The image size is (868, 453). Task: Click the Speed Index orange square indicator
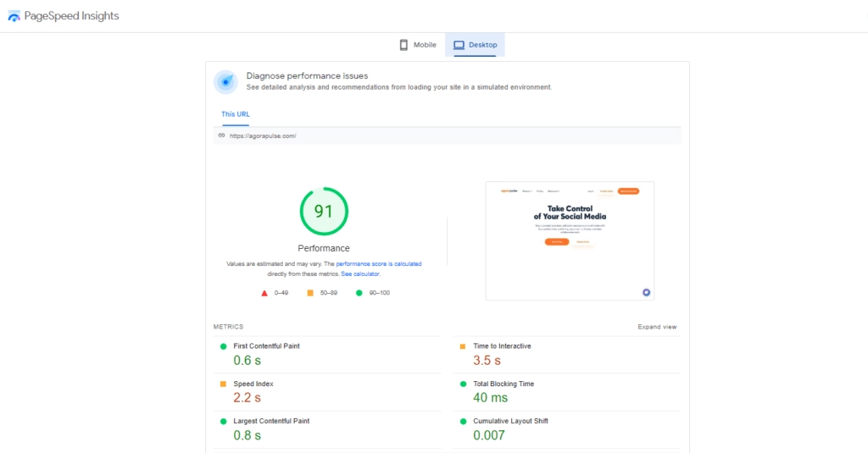224,384
